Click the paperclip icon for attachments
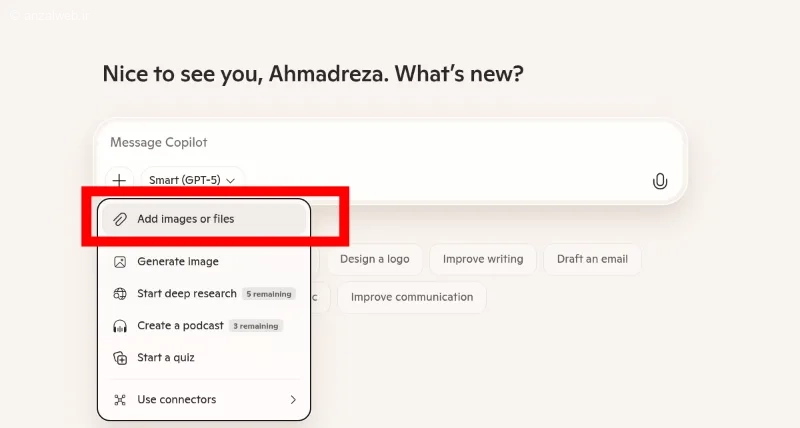 [120, 219]
